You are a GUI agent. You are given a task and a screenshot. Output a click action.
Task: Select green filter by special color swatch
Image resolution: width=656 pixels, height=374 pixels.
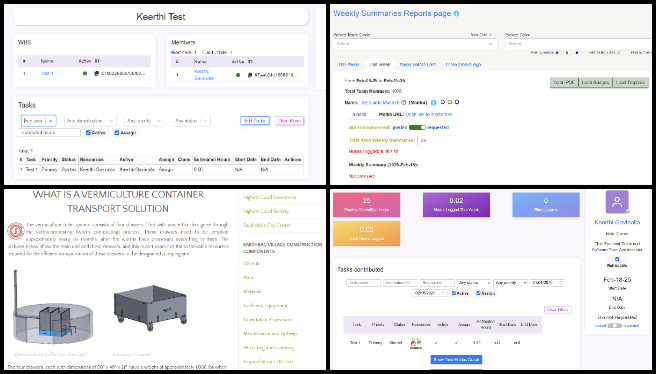click(567, 53)
